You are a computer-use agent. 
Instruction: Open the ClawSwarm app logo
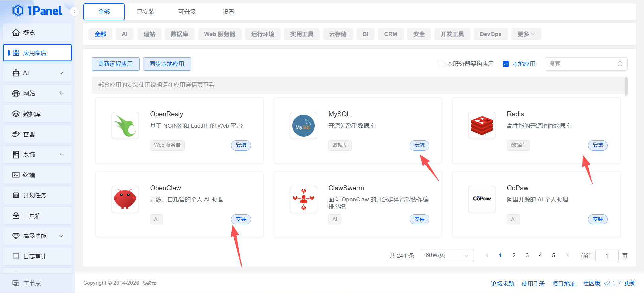[304, 199]
